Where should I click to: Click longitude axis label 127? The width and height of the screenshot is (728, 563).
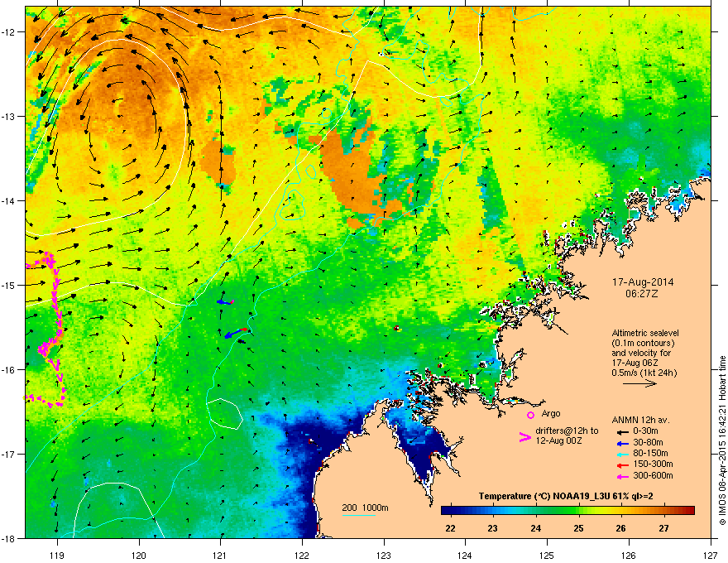(x=711, y=555)
